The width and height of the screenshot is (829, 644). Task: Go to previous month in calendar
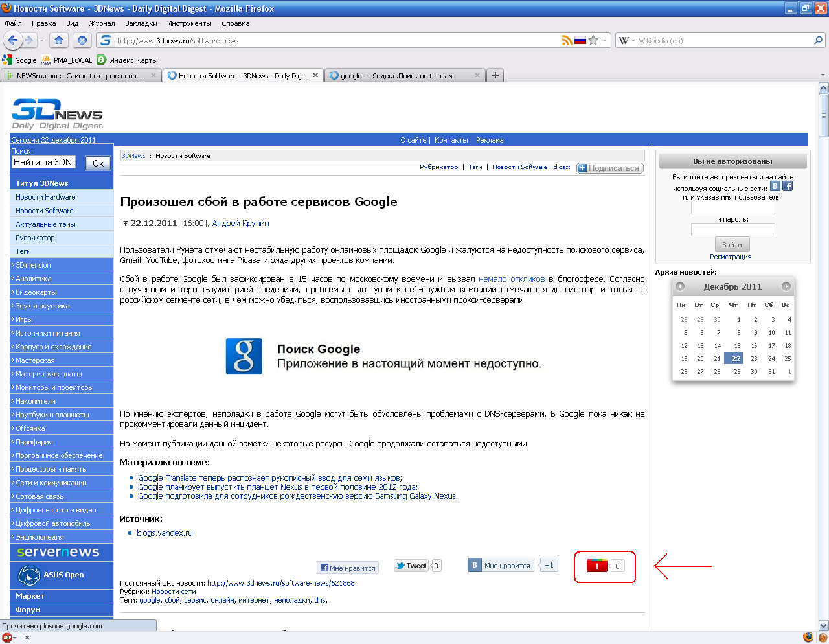click(x=680, y=286)
